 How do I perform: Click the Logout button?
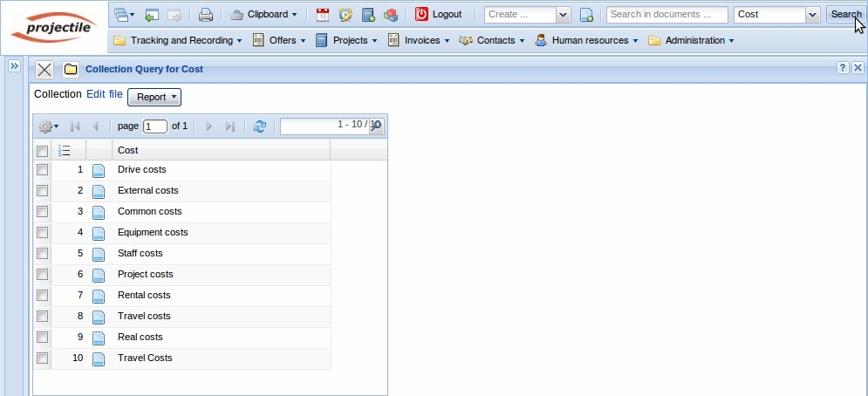438,15
